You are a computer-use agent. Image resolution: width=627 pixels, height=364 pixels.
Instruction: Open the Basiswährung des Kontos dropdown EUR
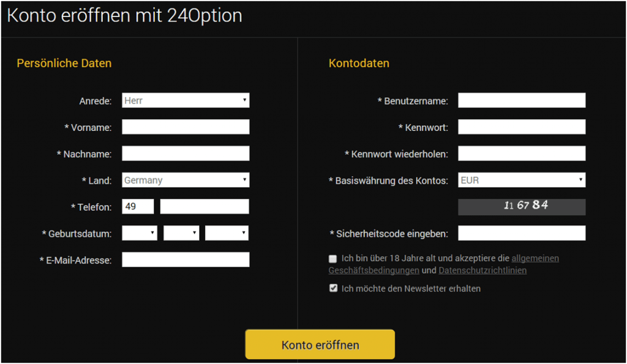tap(522, 180)
